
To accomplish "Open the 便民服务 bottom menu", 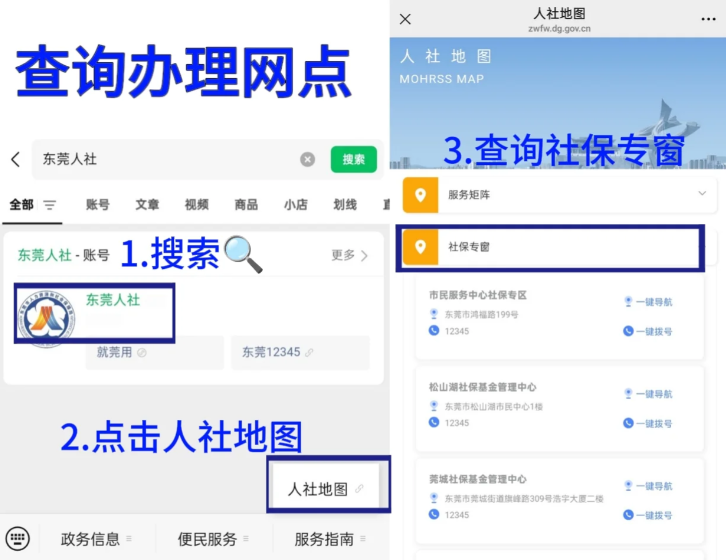I will click(213, 539).
